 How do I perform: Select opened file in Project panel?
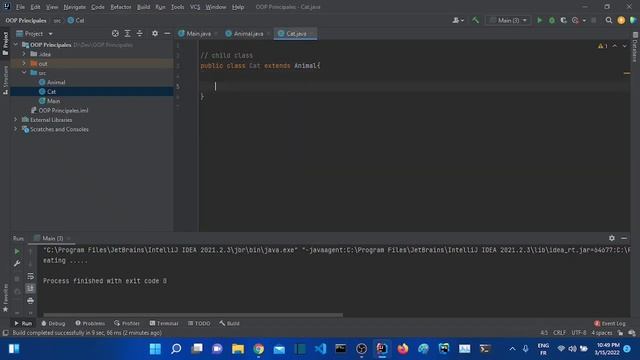click(116, 33)
